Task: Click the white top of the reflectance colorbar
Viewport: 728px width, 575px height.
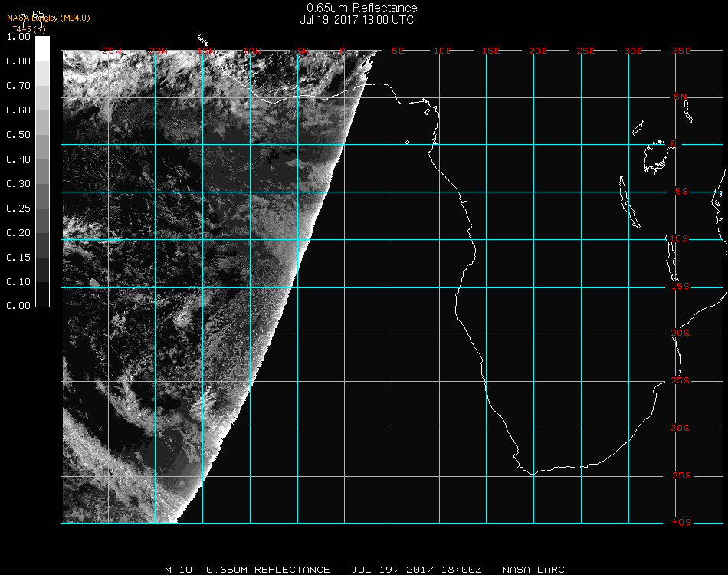Action: point(43,46)
